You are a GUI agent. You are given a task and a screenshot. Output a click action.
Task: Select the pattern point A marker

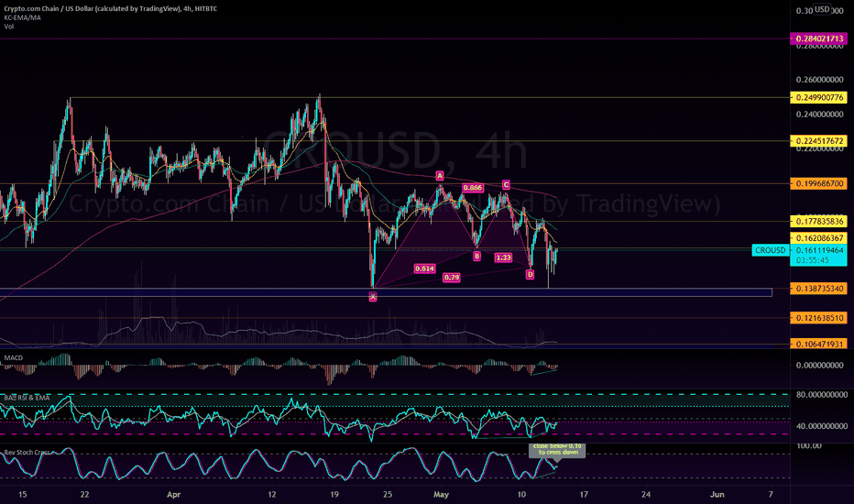[x=440, y=175]
